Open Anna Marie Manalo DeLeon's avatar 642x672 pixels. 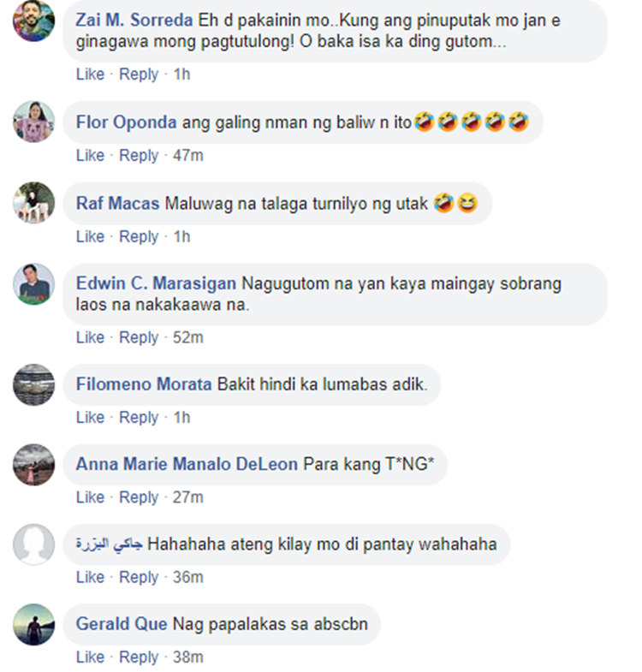pos(34,465)
